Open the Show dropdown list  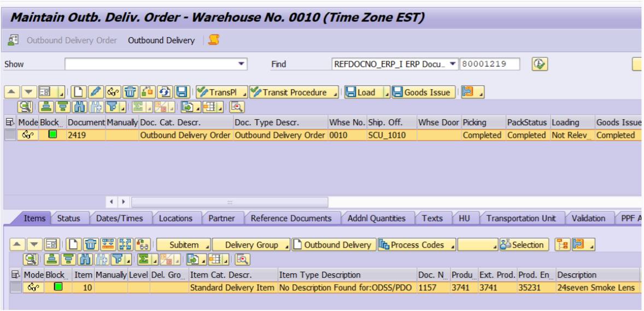click(242, 64)
